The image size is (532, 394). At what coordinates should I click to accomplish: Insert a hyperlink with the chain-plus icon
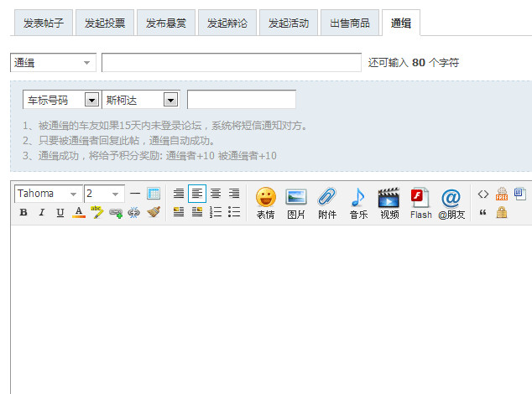[116, 213]
